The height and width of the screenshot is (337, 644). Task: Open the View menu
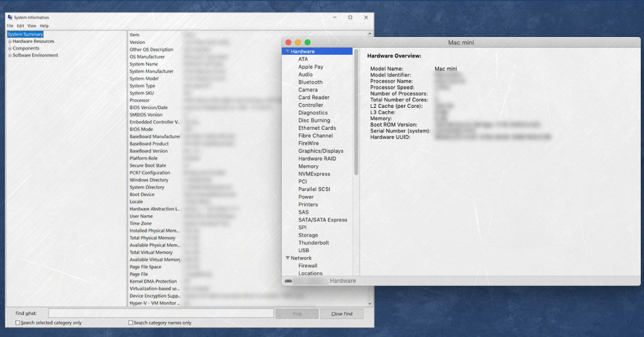32,26
